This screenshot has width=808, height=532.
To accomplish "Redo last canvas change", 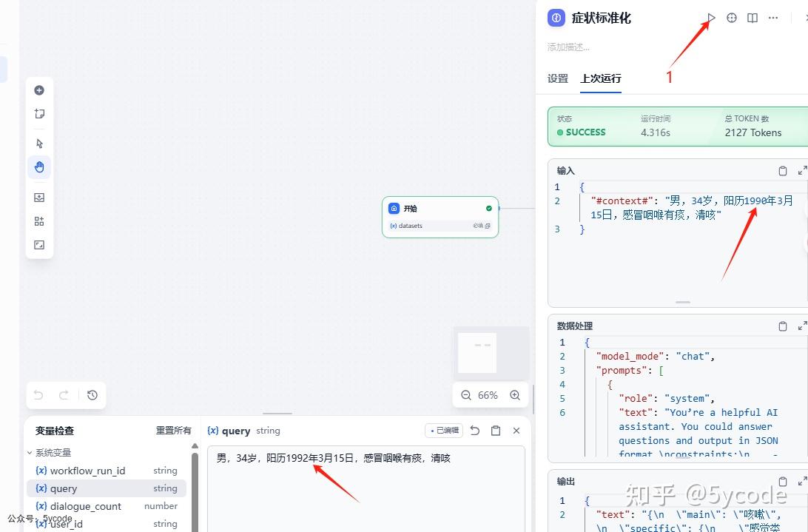I will point(64,395).
